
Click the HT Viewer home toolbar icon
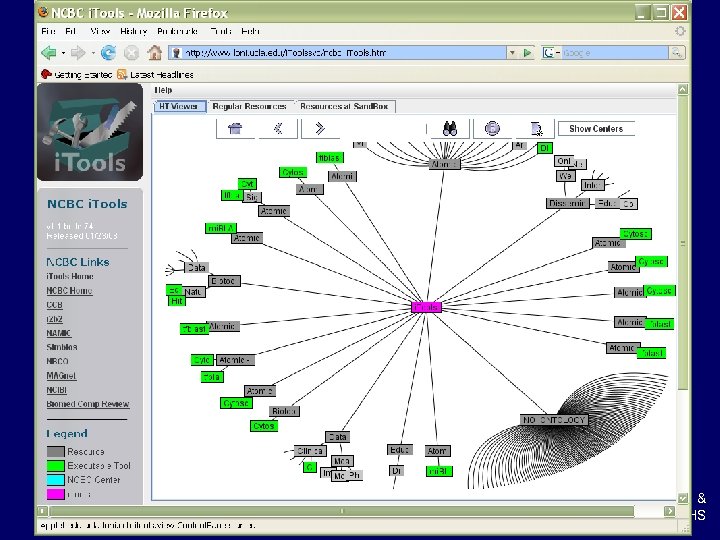pos(235,129)
